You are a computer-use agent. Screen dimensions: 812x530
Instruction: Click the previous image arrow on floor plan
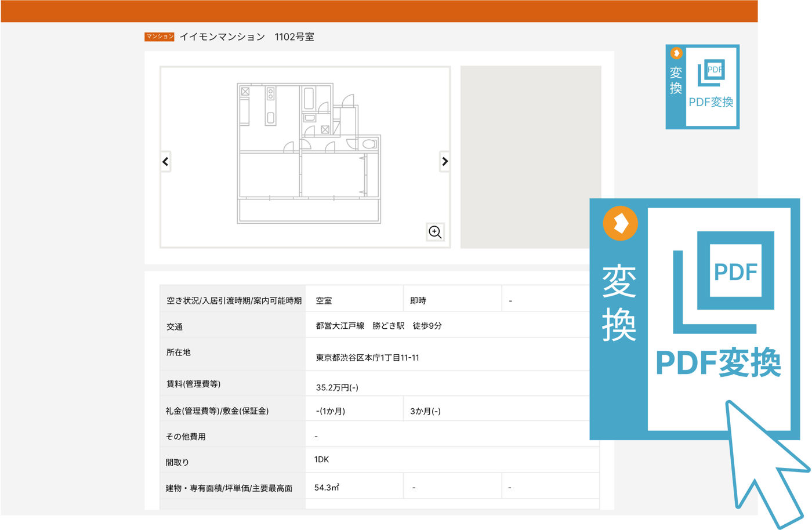point(166,162)
